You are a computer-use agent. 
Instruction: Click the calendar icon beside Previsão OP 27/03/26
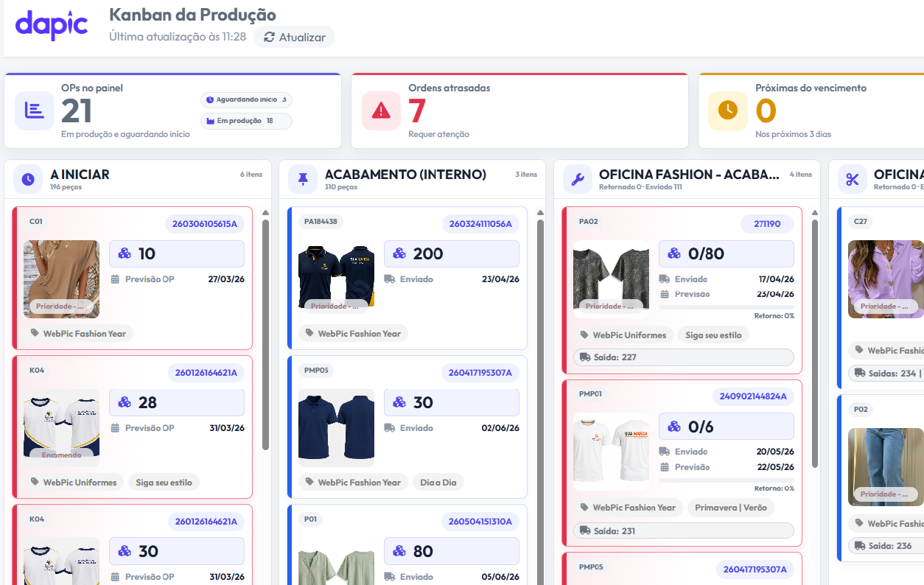115,279
